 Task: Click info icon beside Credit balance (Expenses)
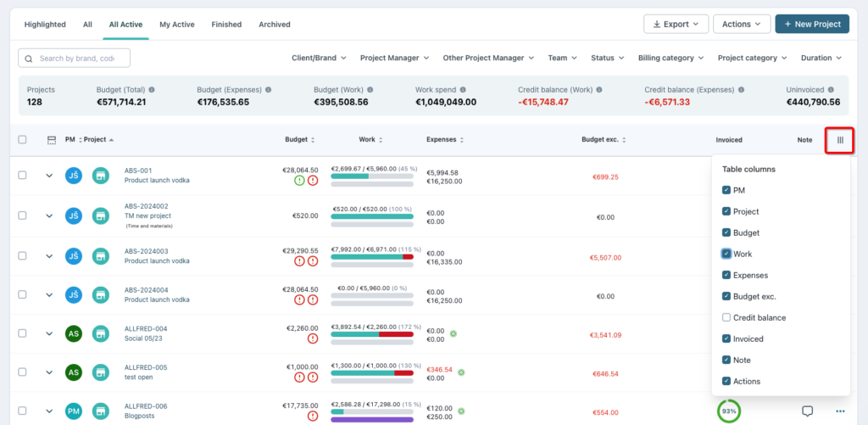(741, 89)
